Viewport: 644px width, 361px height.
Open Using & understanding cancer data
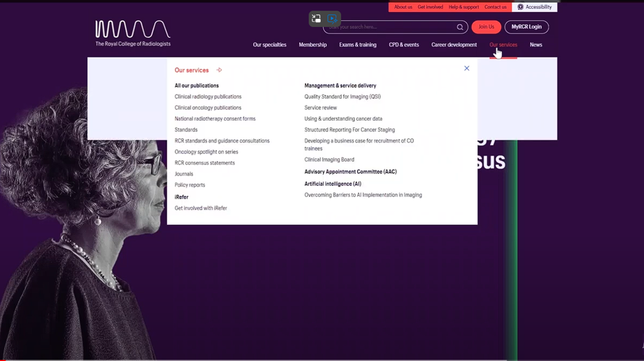[x=343, y=119]
